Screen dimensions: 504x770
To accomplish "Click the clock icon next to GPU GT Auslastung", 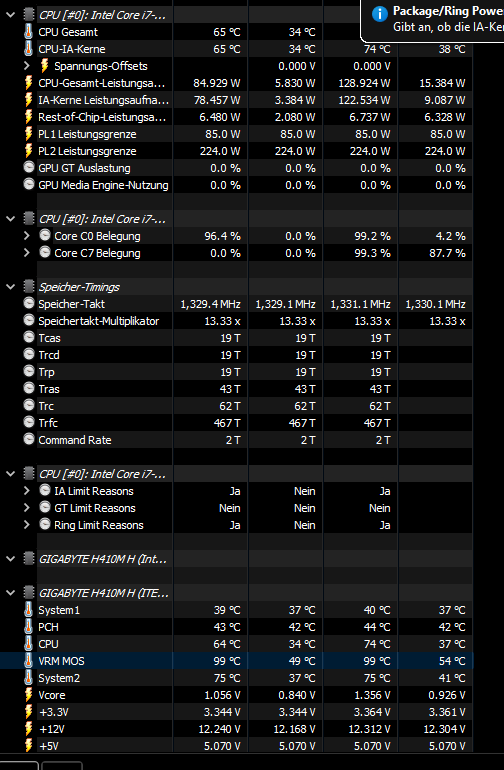I will pyautogui.click(x=29, y=167).
